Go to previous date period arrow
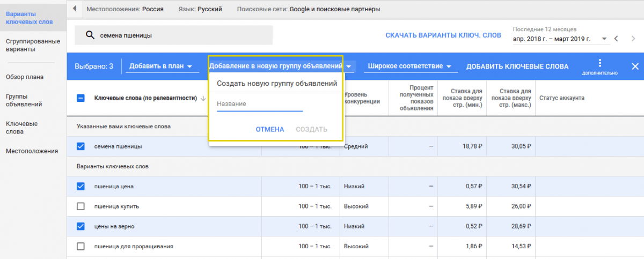Screen dimensions: 644x259 (617, 39)
